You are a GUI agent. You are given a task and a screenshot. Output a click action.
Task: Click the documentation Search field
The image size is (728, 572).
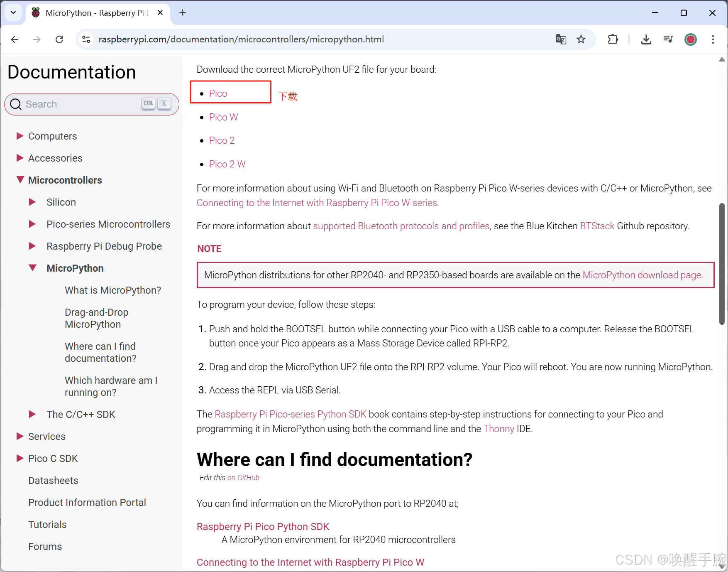pos(92,104)
